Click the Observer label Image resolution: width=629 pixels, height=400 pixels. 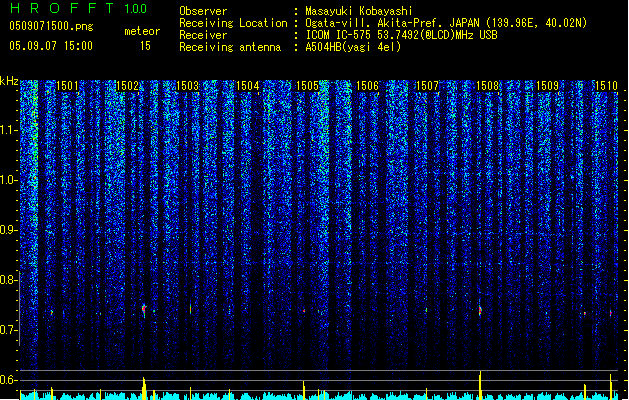point(203,11)
